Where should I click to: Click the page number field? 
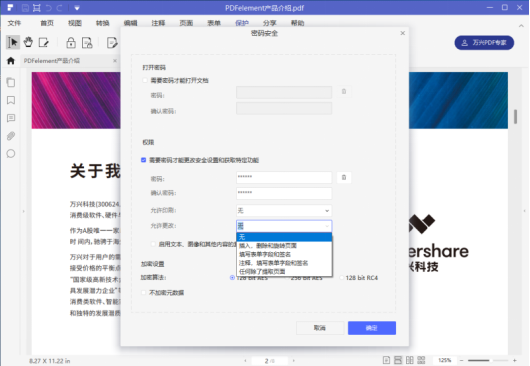click(x=269, y=361)
